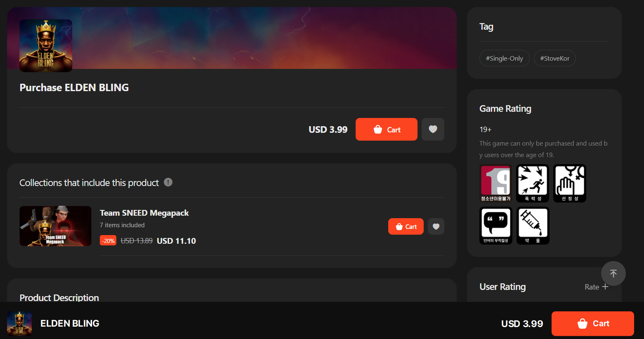Viewport: 644px width, 339px height.
Task: Open the Team SNEED Megapack title link
Action: (144, 213)
